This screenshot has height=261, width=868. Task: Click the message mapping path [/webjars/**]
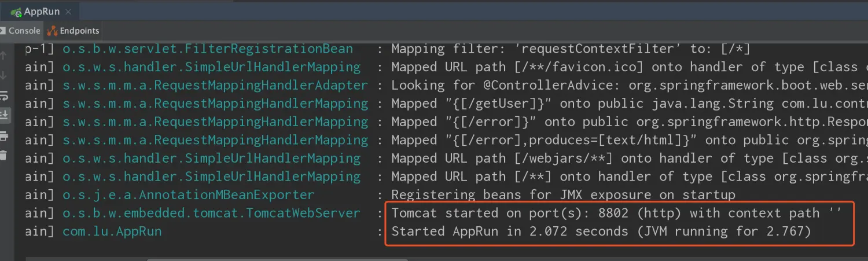pos(630,158)
